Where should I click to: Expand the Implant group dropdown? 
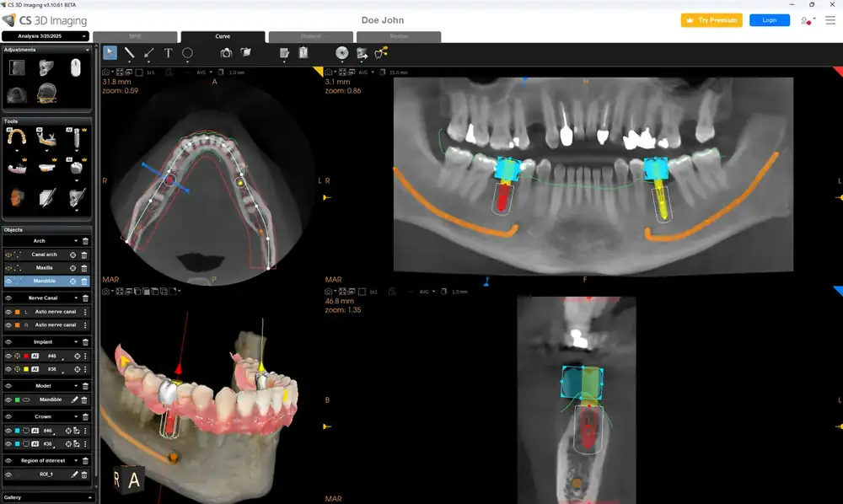pyautogui.click(x=76, y=341)
